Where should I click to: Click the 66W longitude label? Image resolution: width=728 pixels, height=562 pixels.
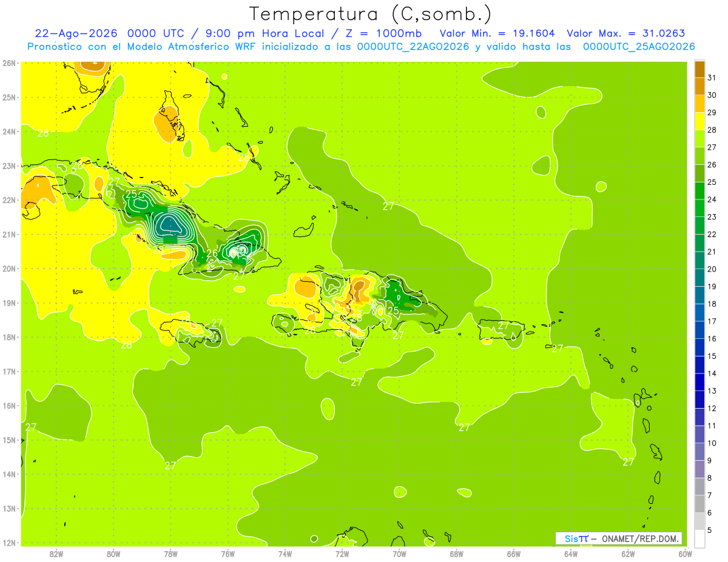pyautogui.click(x=514, y=553)
